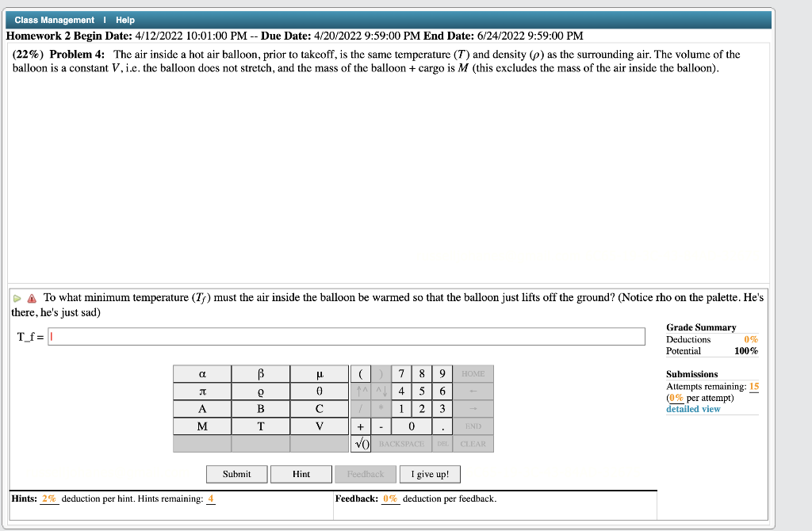Click the "I give up!" button

[x=430, y=474]
